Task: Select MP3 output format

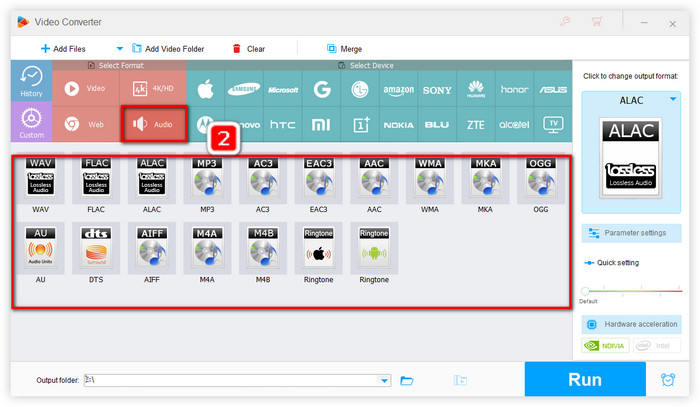Action: coord(207,178)
